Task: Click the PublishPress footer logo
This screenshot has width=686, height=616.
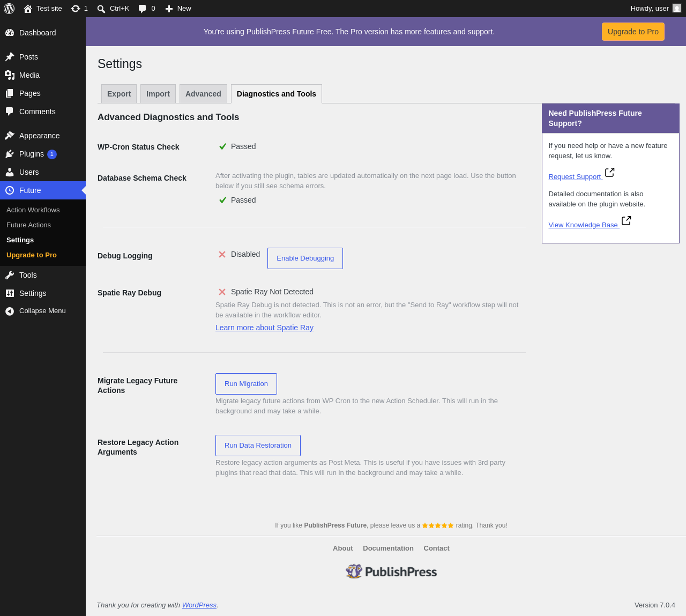Action: pos(391,572)
